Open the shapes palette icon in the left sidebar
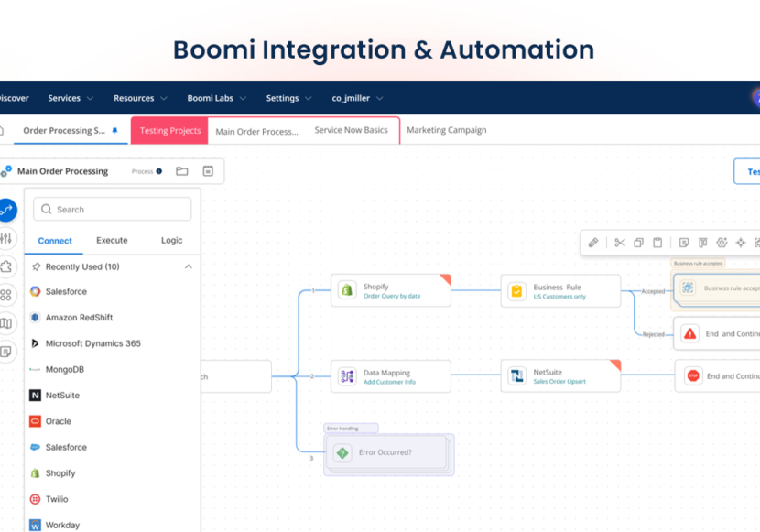Image resolution: width=760 pixels, height=532 pixels. pyautogui.click(x=8, y=295)
